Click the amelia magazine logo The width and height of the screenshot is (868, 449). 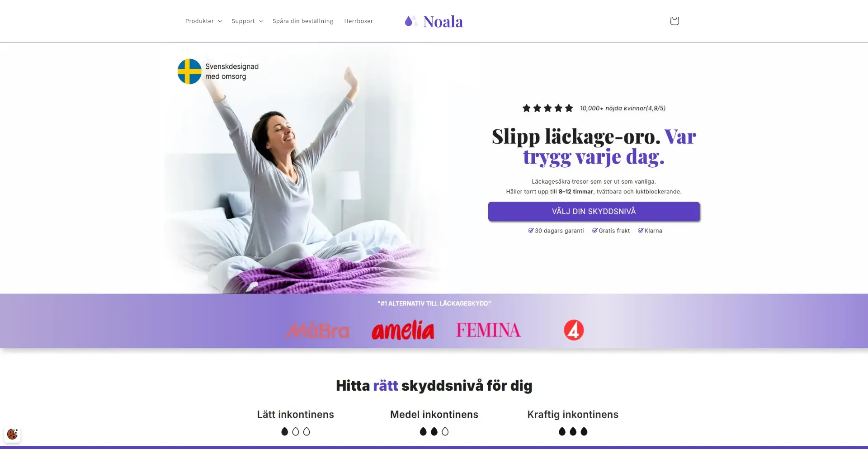(x=403, y=330)
